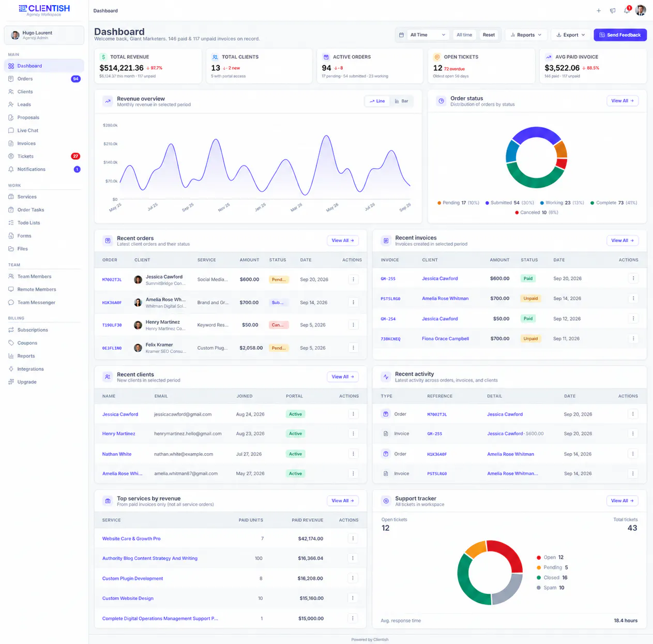This screenshot has width=653, height=644.
Task: Open Leads in the sidebar
Action: pyautogui.click(x=44, y=104)
